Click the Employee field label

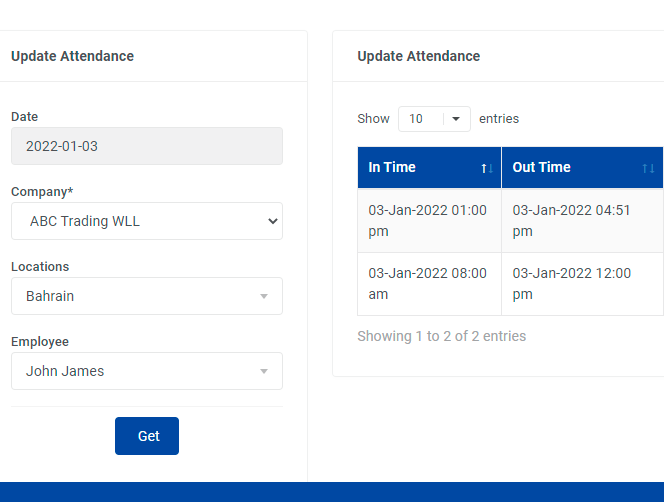coord(40,342)
